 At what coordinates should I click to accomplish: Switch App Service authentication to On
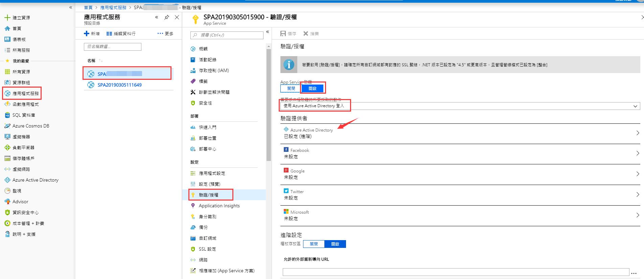click(313, 89)
